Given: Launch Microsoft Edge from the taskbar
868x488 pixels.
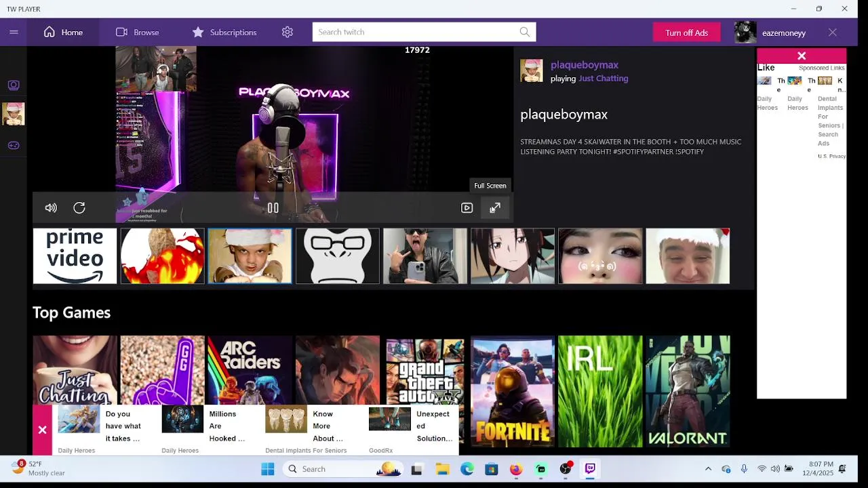Looking at the screenshot, I should 467,469.
